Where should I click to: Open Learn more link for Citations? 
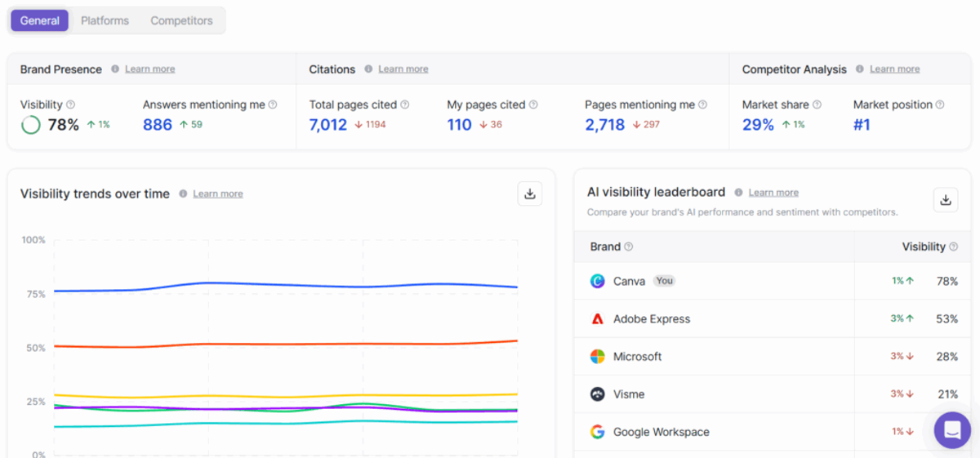click(x=403, y=69)
